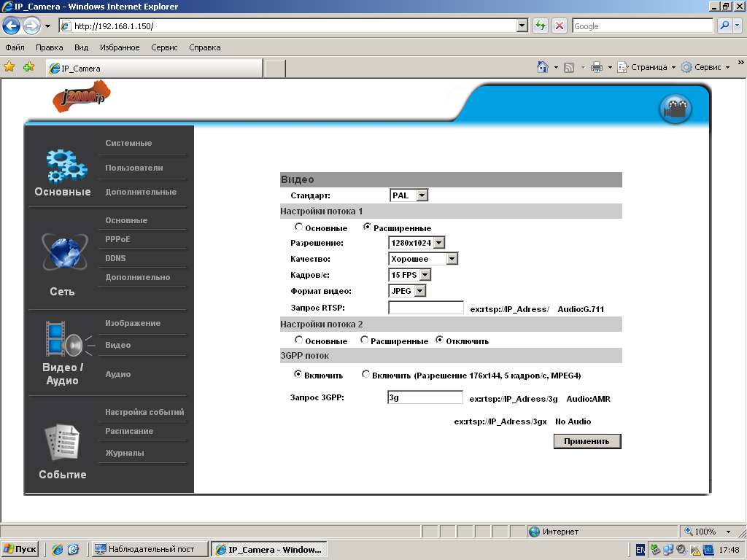Open the Пользователи settings link
Screen dimensions: 747x560
point(134,168)
